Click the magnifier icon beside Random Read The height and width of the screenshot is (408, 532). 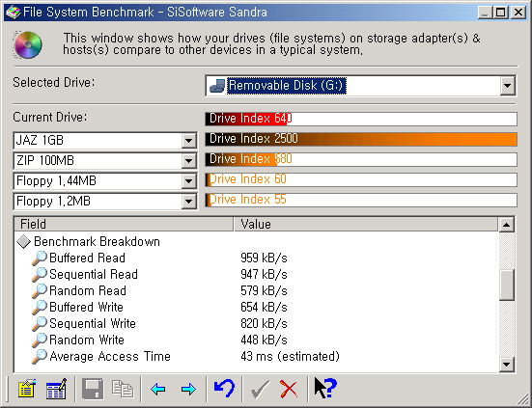pyautogui.click(x=40, y=291)
